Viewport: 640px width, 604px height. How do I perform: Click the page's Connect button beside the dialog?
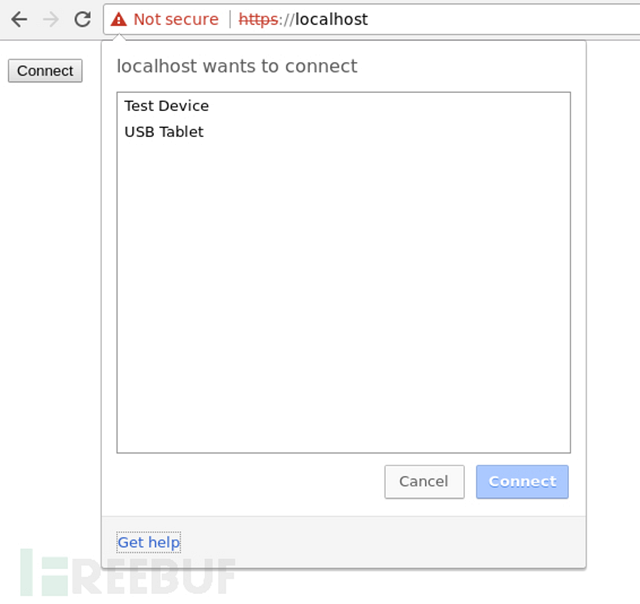click(45, 71)
